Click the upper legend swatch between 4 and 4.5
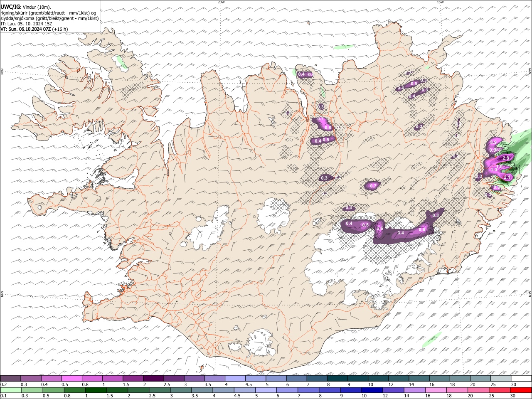 235,379
